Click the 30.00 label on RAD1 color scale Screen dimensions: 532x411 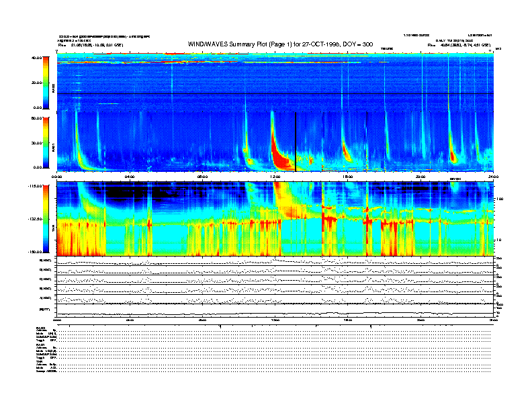[36, 143]
